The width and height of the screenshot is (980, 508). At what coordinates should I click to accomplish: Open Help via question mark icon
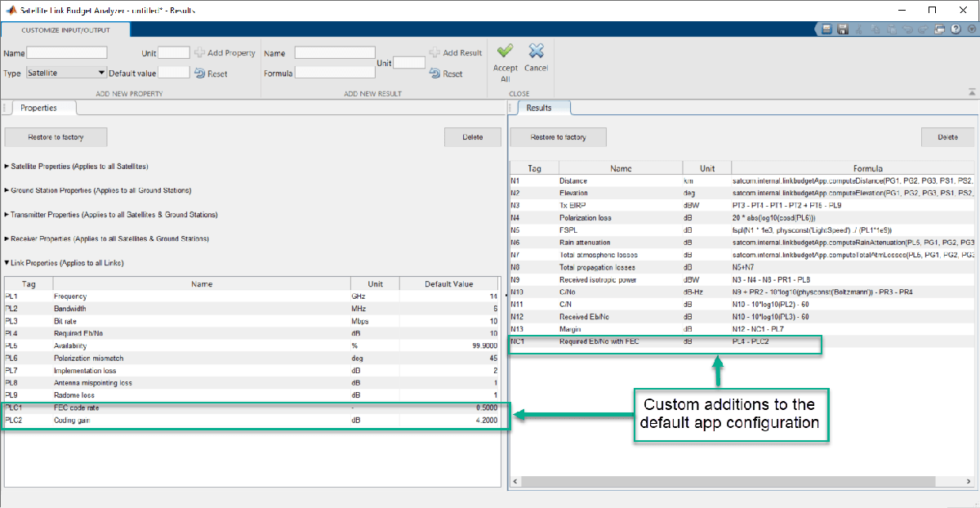click(x=955, y=29)
